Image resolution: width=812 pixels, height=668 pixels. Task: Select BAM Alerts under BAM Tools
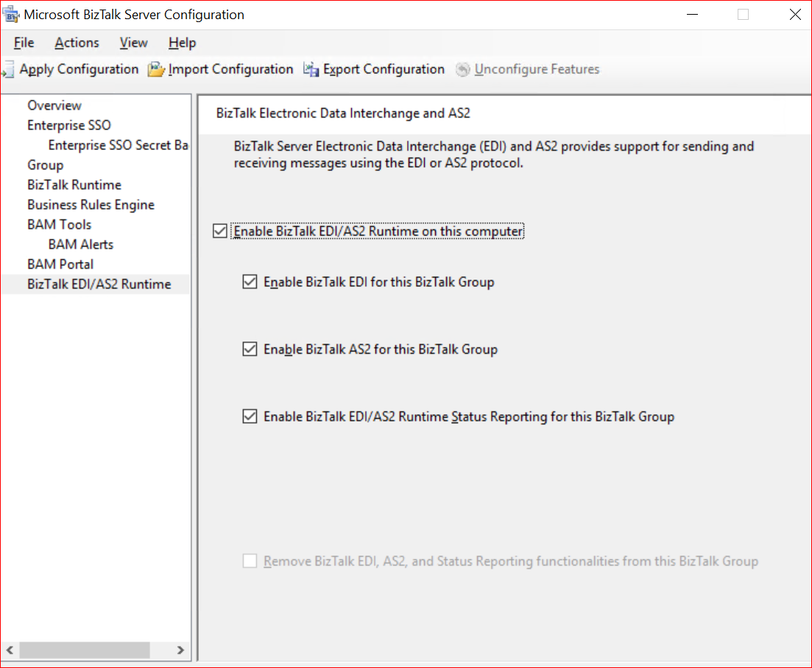pos(81,244)
